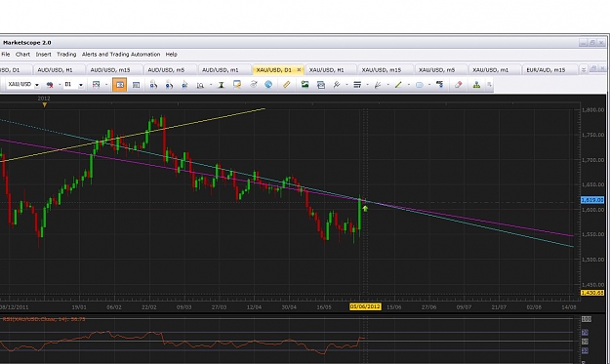Expand the line tool dropdown arrow
Image resolution: width=610 pixels, height=364 pixels.
tap(346, 85)
